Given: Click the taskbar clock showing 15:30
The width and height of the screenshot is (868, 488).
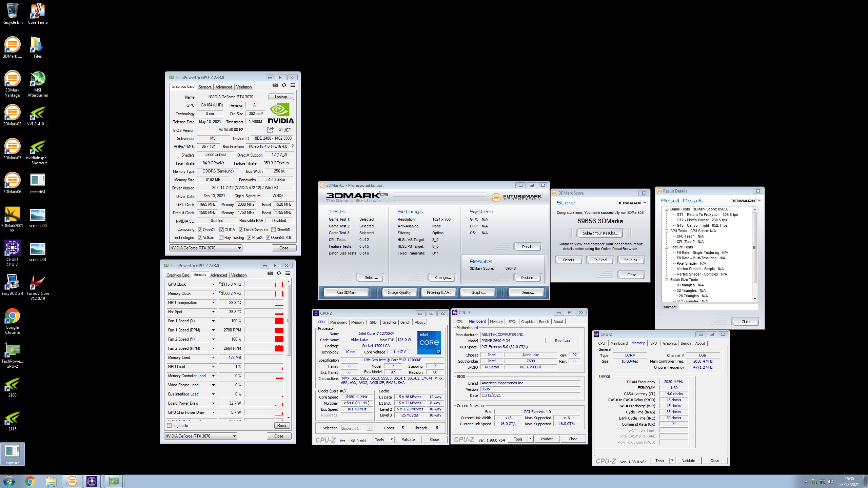Looking at the screenshot, I should pyautogui.click(x=849, y=482).
